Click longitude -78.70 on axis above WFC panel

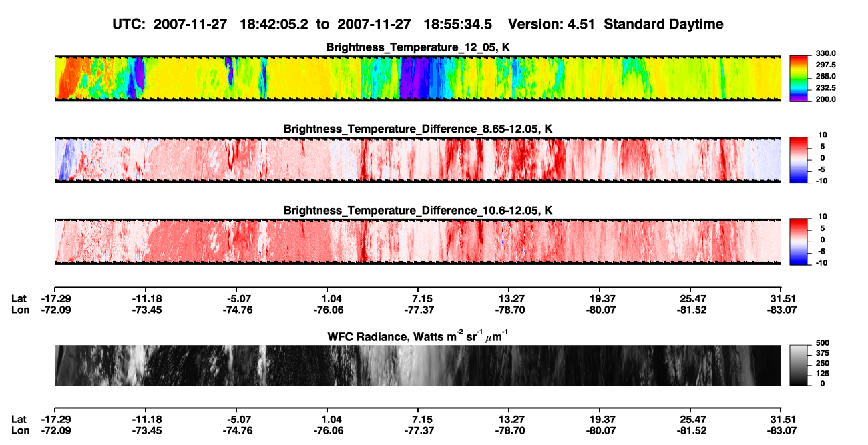coord(509,310)
